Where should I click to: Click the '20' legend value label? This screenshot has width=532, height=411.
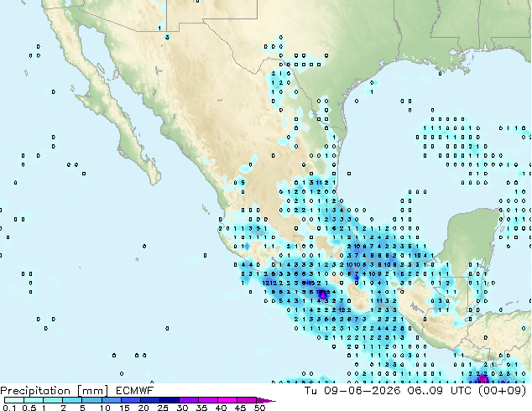coord(143,408)
